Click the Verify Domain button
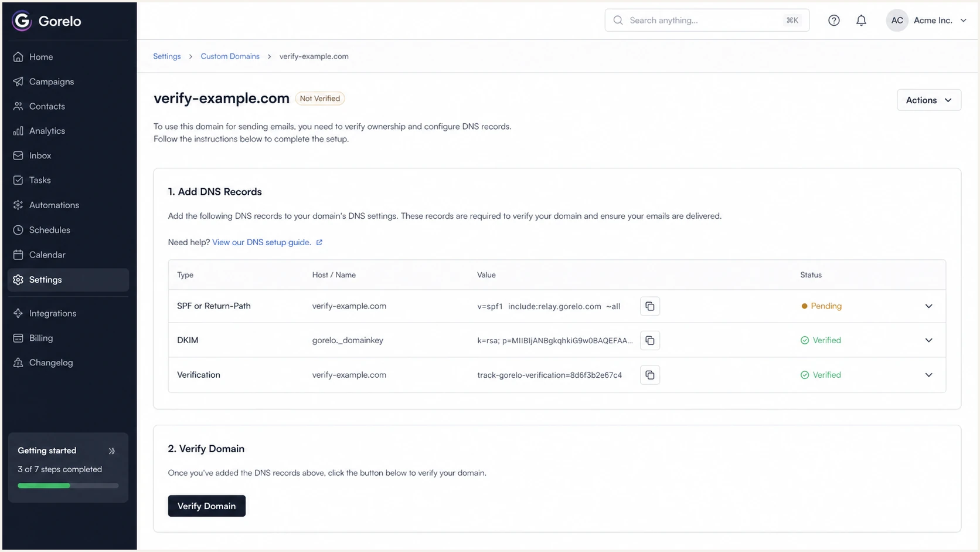Image resolution: width=980 pixels, height=552 pixels. pyautogui.click(x=206, y=506)
